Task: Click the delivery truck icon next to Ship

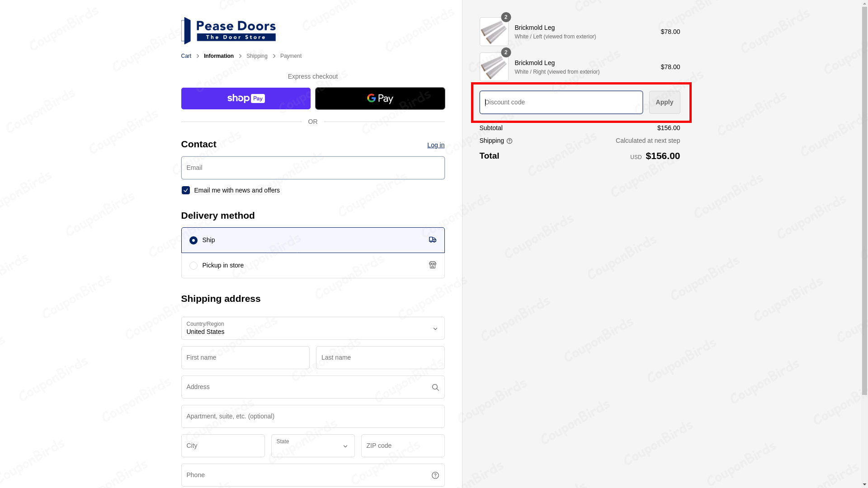Action: 433,240
